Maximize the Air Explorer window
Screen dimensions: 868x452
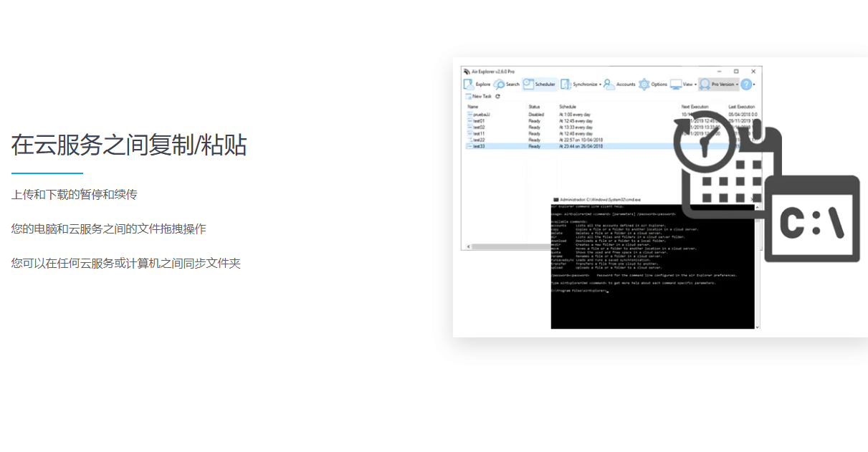point(736,71)
